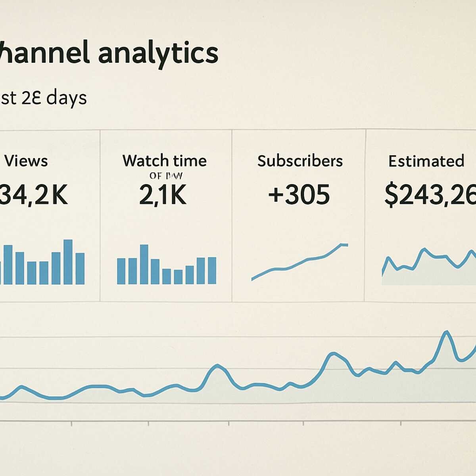Click the last tick mark on the x-axis
The image size is (476, 476).
click(401, 424)
